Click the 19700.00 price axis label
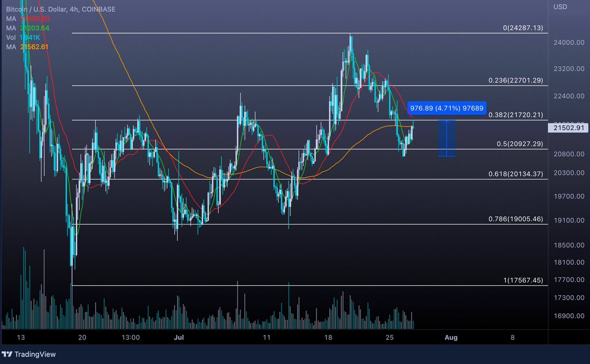Screen dimensions: 590x364 568,196
